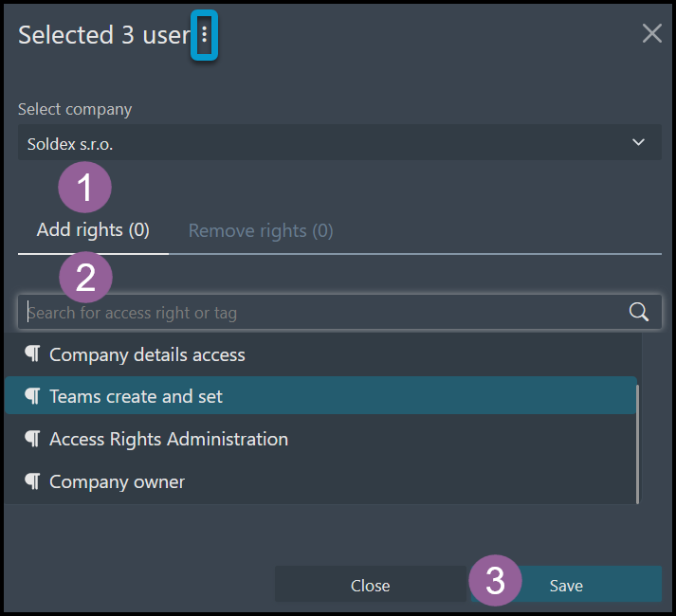The height and width of the screenshot is (616, 676).
Task: Click the Save button
Action: pyautogui.click(x=567, y=585)
